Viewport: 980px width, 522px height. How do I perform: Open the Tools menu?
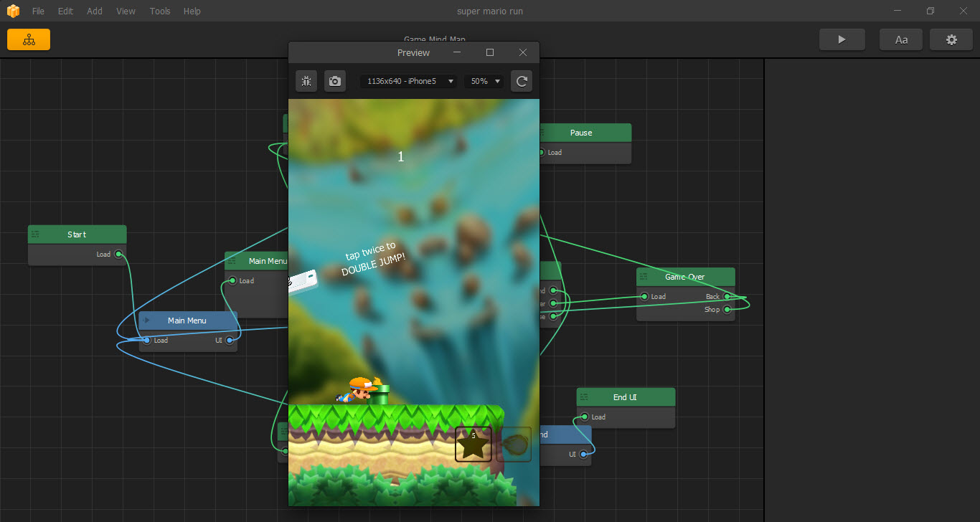[160, 11]
